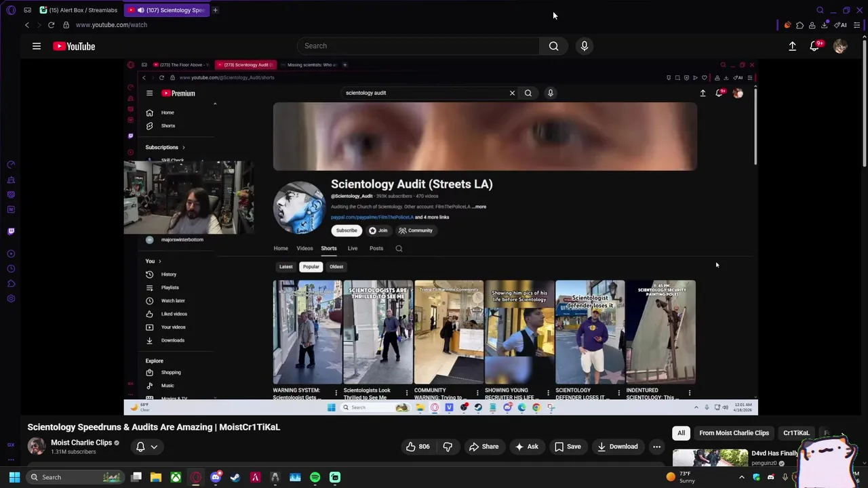Image resolution: width=868 pixels, height=488 pixels.
Task: Dislike the video with thumbs down
Action: tap(448, 447)
